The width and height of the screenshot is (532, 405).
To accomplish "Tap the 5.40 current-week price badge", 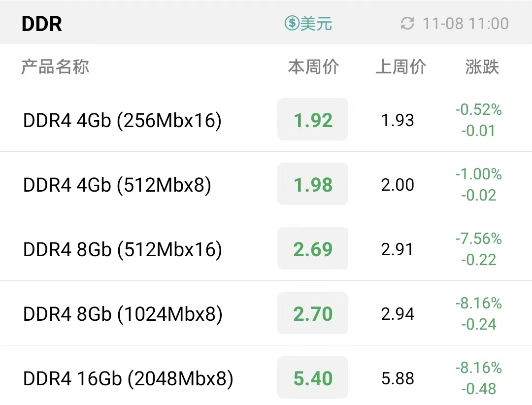I will (313, 377).
